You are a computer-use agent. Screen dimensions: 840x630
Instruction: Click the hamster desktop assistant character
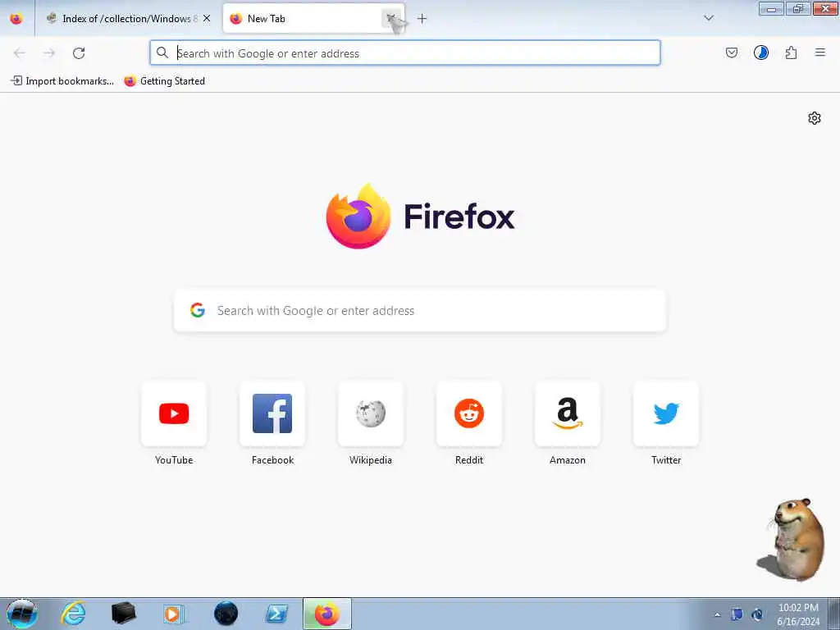(x=792, y=540)
